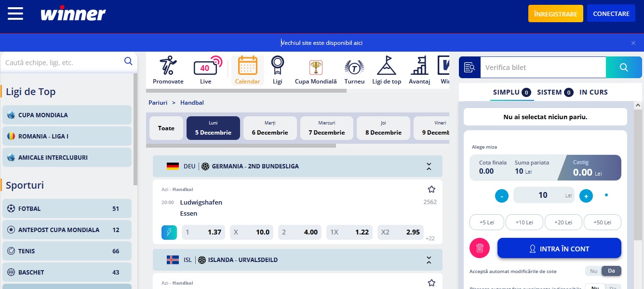Collapse the Islanda - Urvalsdeild section
Image resolution: width=644 pixels, height=289 pixels.
pyautogui.click(x=429, y=260)
